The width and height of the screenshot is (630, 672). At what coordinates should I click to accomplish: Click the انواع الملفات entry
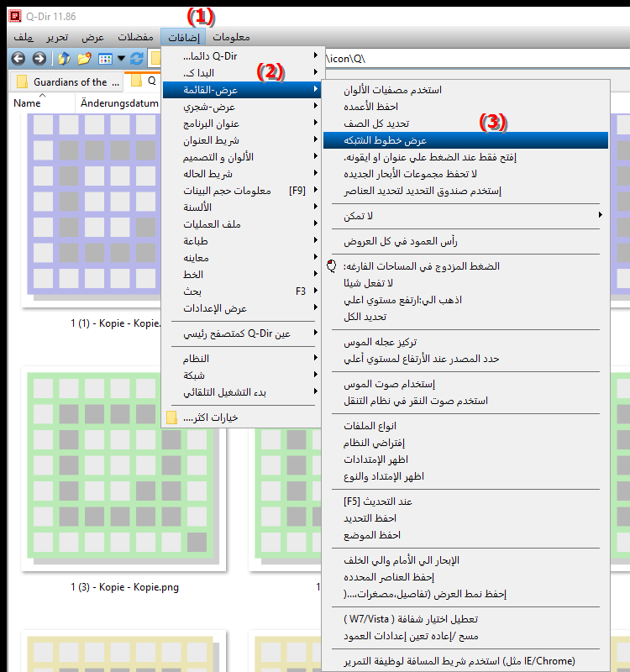(466, 426)
